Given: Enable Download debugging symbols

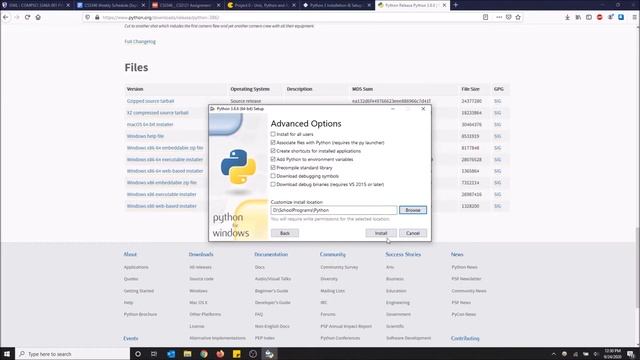Looking at the screenshot, I should [x=273, y=176].
